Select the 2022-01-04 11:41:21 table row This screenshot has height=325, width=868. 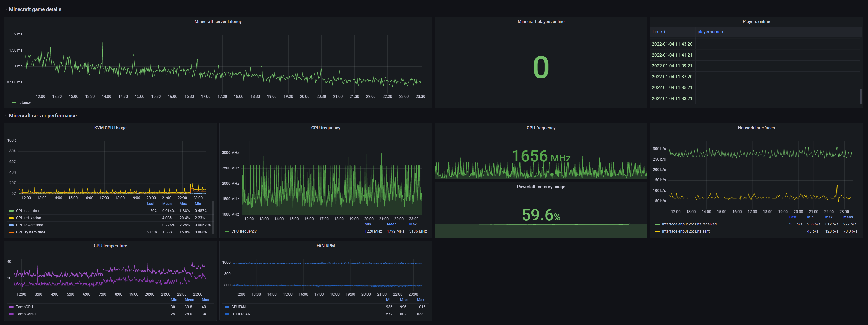tap(756, 55)
